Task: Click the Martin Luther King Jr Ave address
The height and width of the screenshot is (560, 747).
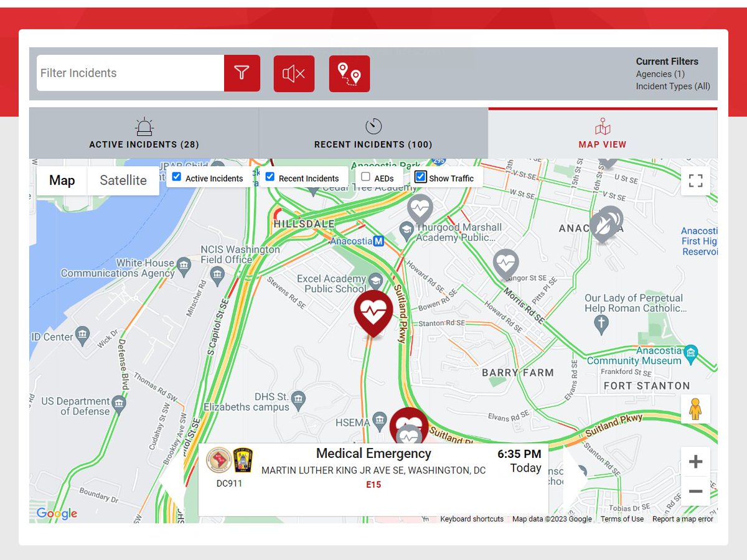Action: click(x=374, y=470)
